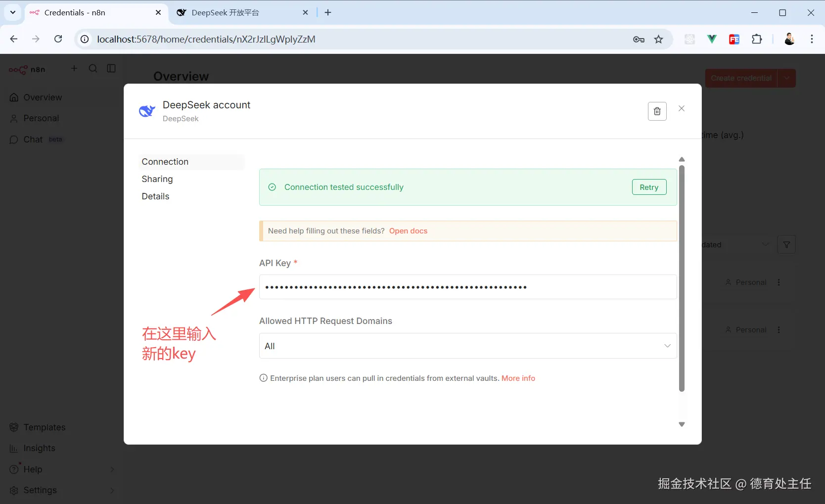Open the browser profile avatar
The width and height of the screenshot is (825, 504).
[x=789, y=39]
